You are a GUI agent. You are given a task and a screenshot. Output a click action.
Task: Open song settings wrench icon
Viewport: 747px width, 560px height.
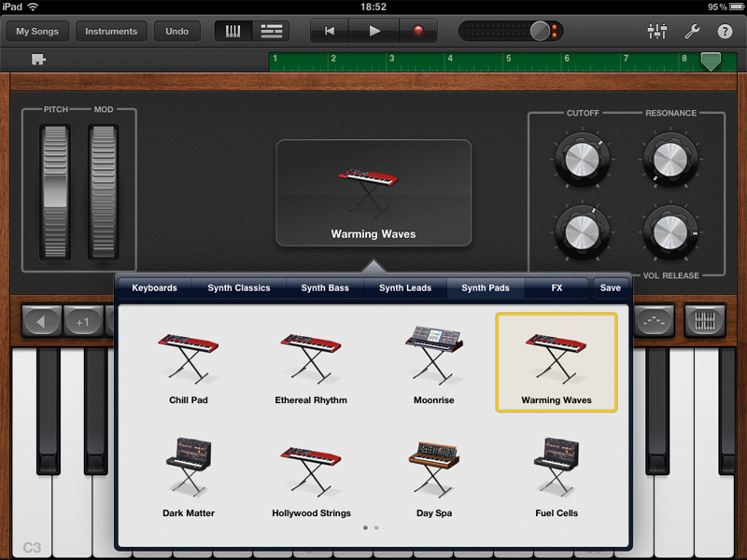click(x=692, y=32)
